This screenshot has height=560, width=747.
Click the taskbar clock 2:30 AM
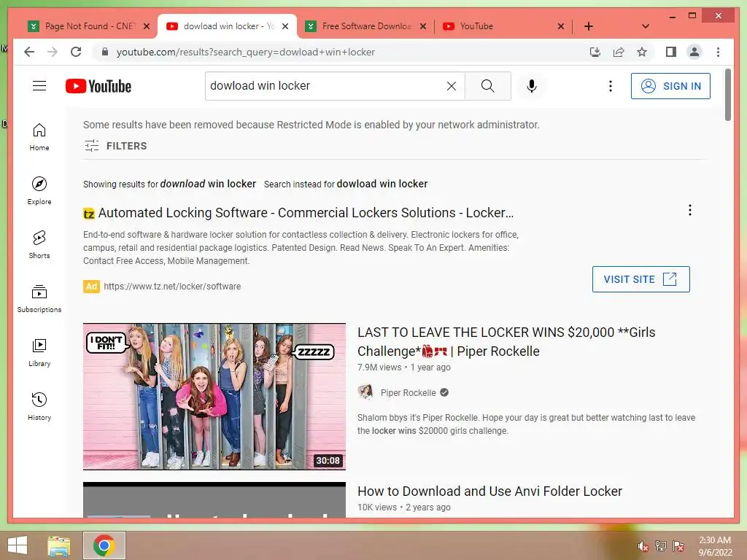(715, 540)
